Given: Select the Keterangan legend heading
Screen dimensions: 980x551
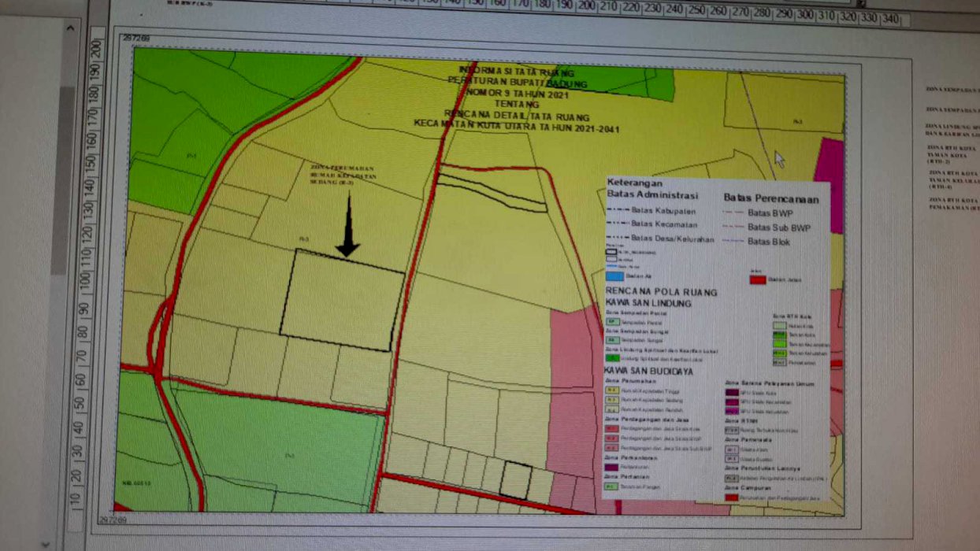Looking at the screenshot, I should coord(637,182).
